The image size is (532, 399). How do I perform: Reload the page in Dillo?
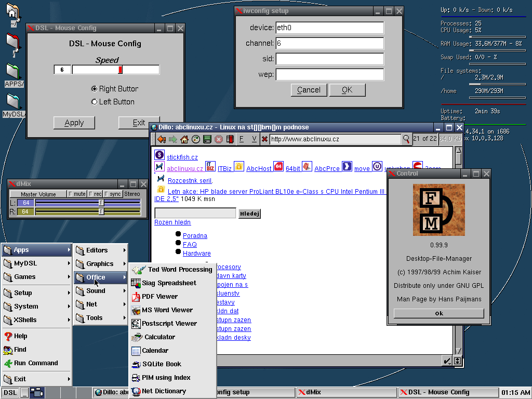pyautogui.click(x=196, y=139)
